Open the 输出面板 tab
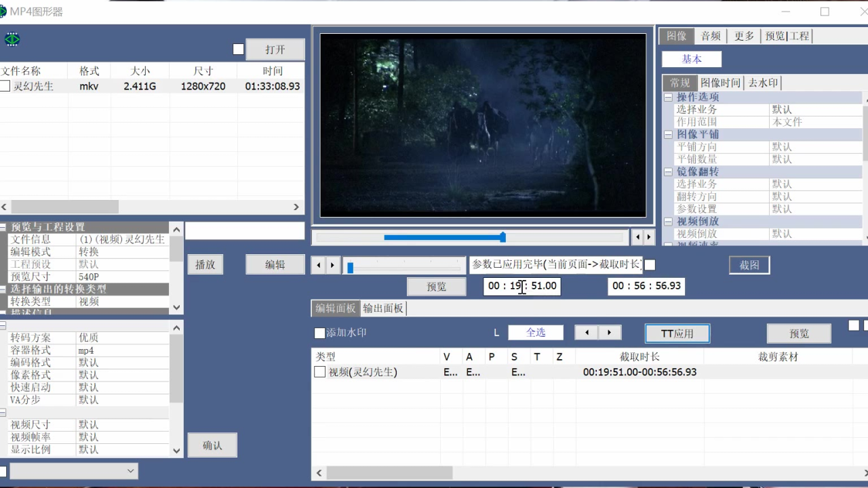 point(383,308)
